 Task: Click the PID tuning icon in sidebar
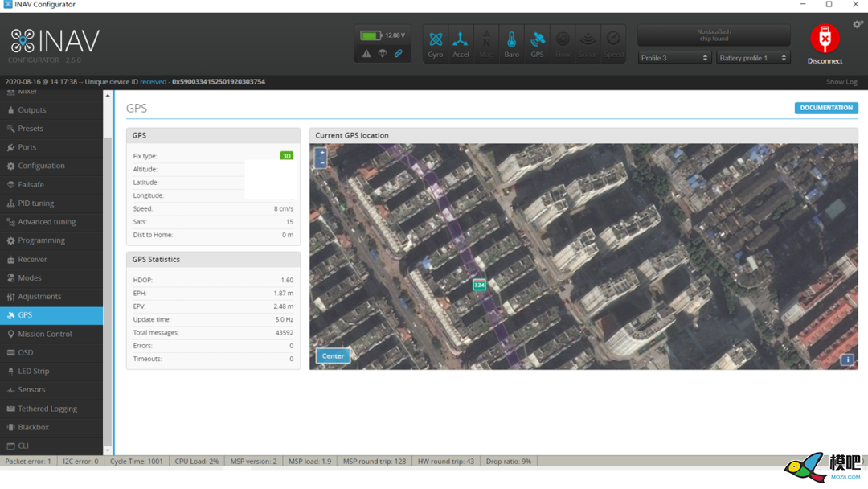coord(10,203)
